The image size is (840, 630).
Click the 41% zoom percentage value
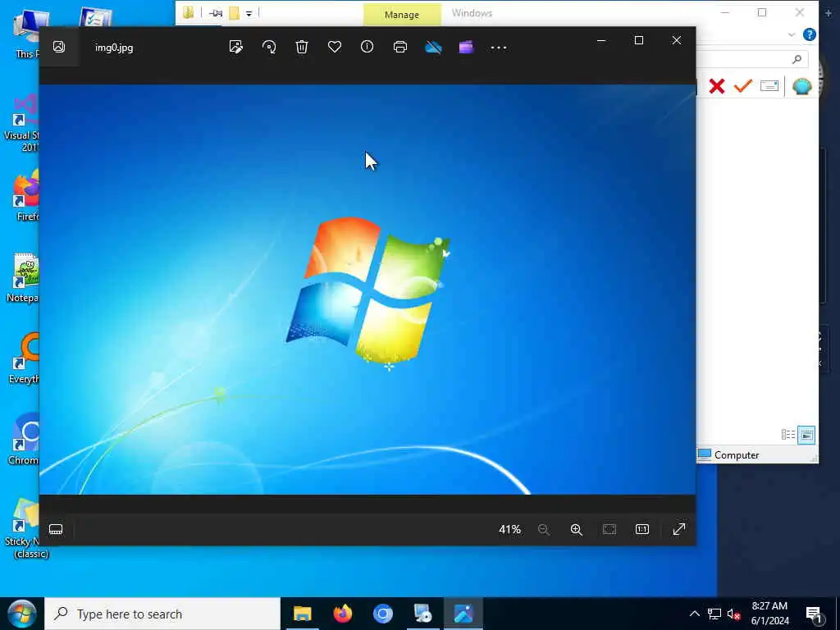[509, 529]
